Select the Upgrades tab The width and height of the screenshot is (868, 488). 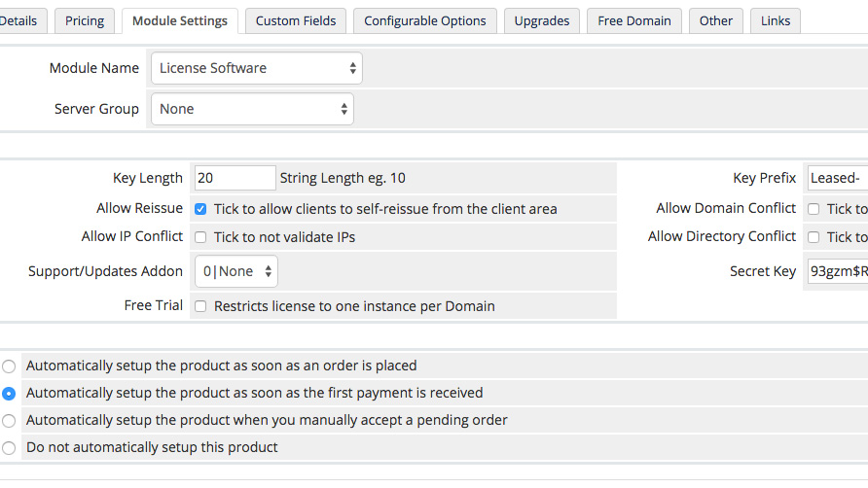[x=542, y=20]
